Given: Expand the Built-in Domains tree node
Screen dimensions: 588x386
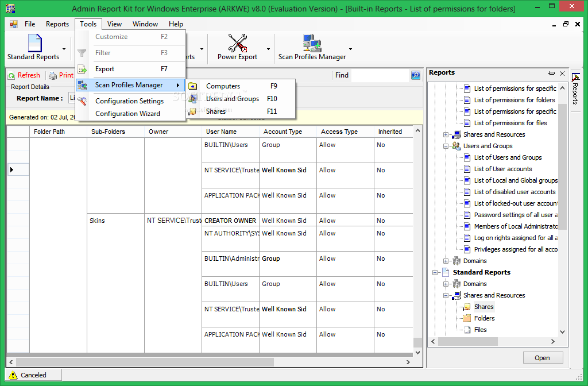Looking at the screenshot, I should tap(446, 261).
